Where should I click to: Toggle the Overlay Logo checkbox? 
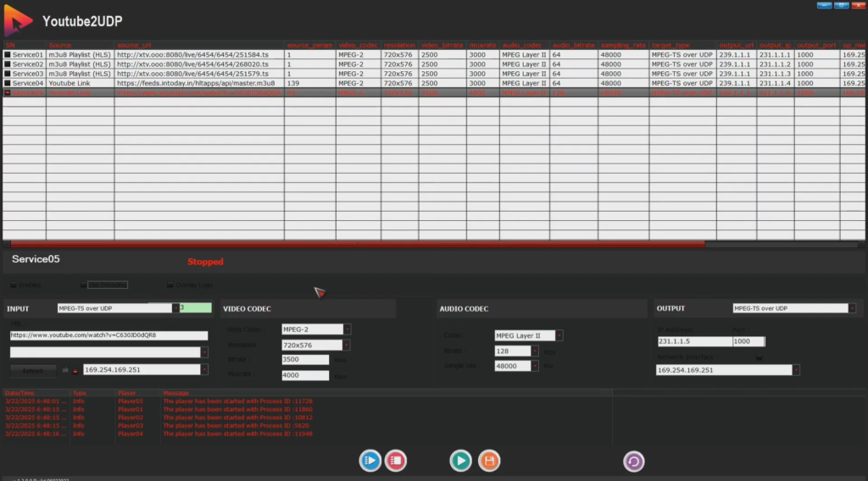[170, 285]
